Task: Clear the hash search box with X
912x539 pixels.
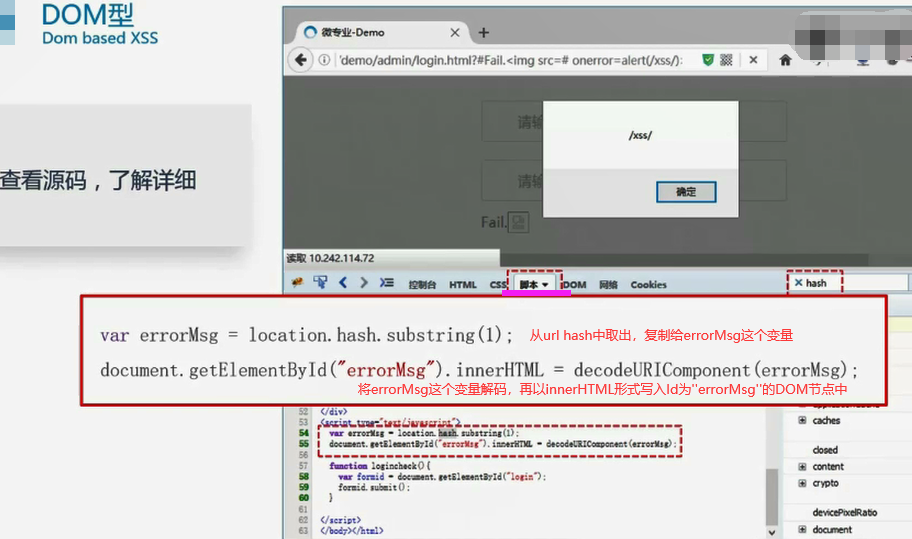Action: [799, 283]
